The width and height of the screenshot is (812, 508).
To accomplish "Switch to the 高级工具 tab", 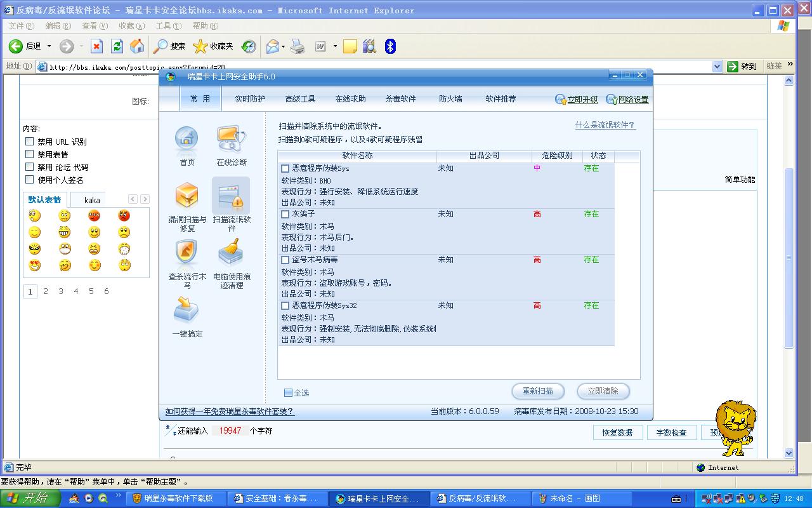I will (300, 99).
